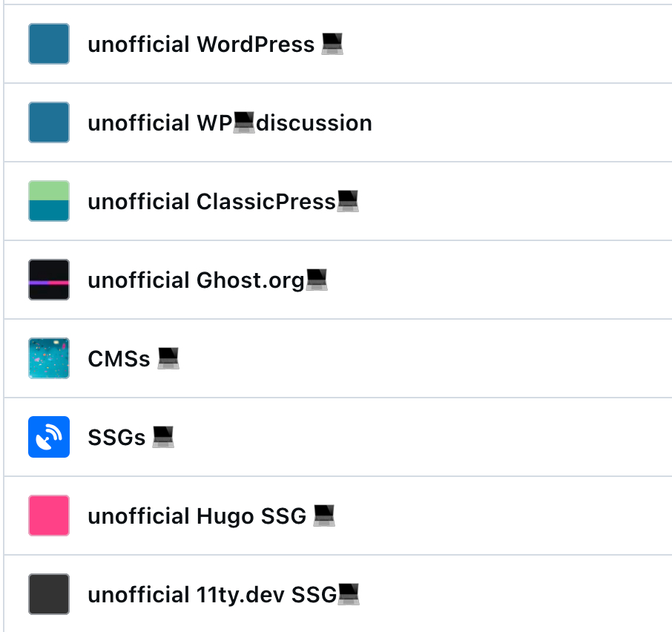
Task: Click the laptop emoji after WordPress
Action: [332, 45]
